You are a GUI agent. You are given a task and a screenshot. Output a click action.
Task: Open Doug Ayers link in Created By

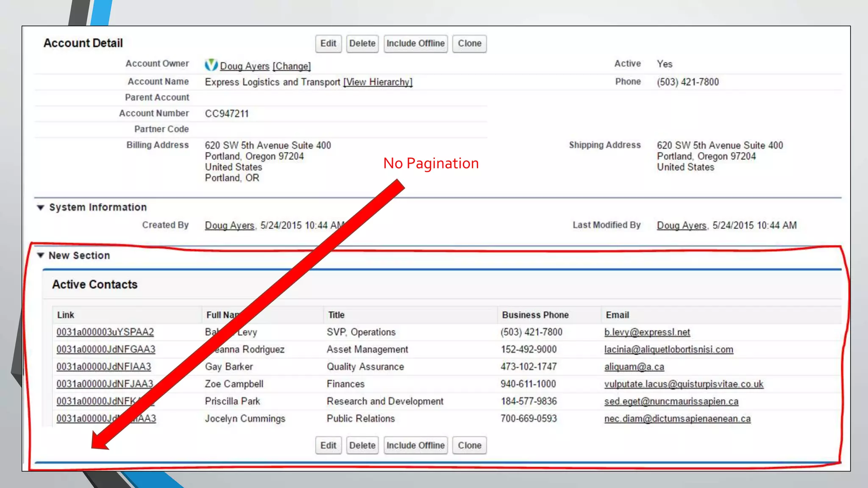tap(230, 225)
